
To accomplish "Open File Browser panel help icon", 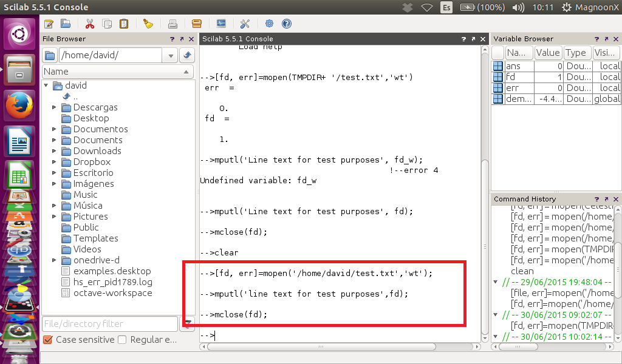I will 172,39.
